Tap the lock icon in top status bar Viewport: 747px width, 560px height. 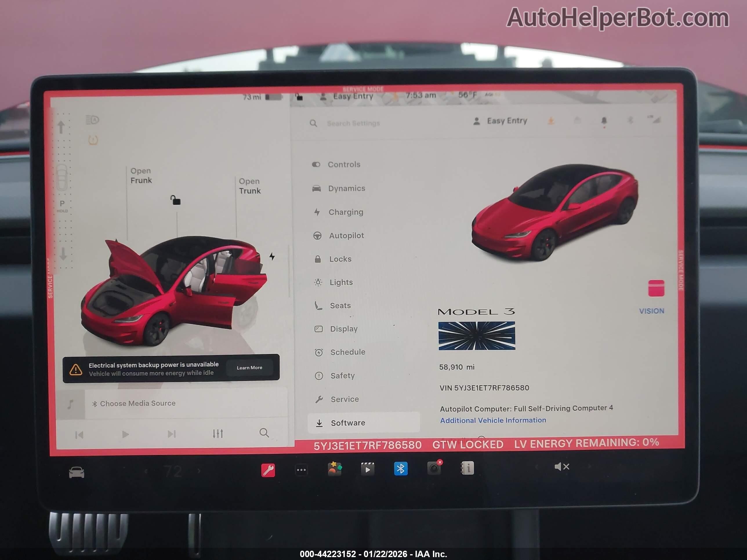pyautogui.click(x=299, y=97)
